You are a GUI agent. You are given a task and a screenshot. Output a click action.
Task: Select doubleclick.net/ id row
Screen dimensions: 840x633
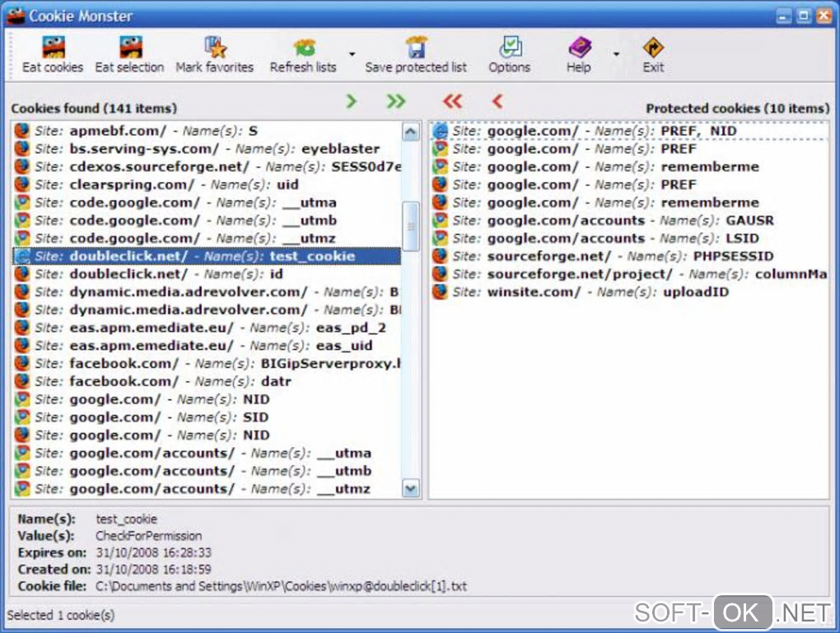207,274
